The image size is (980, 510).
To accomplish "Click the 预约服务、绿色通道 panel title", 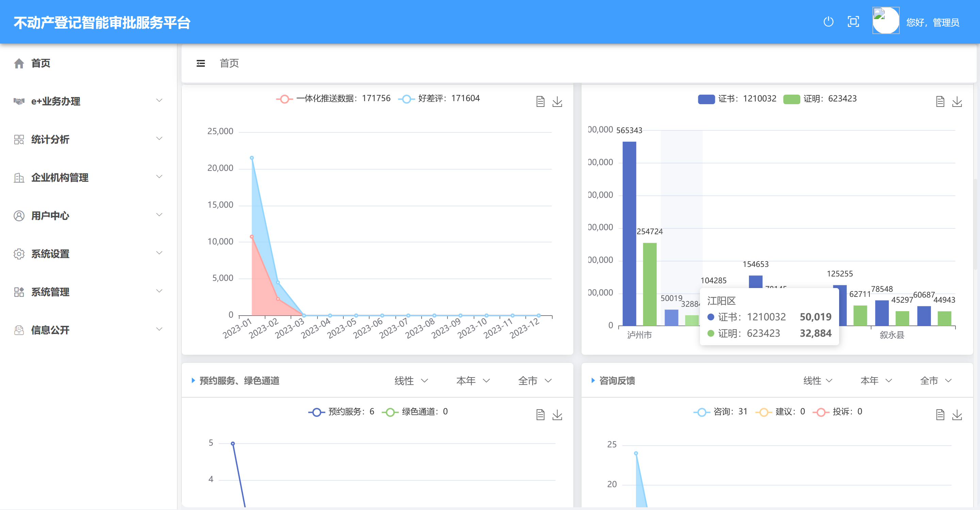I will point(239,381).
